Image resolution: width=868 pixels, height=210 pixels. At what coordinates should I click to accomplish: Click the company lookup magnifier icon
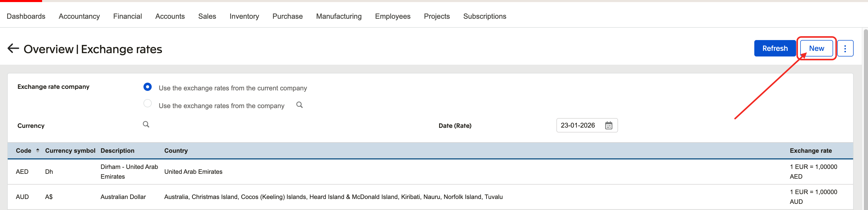click(x=299, y=105)
